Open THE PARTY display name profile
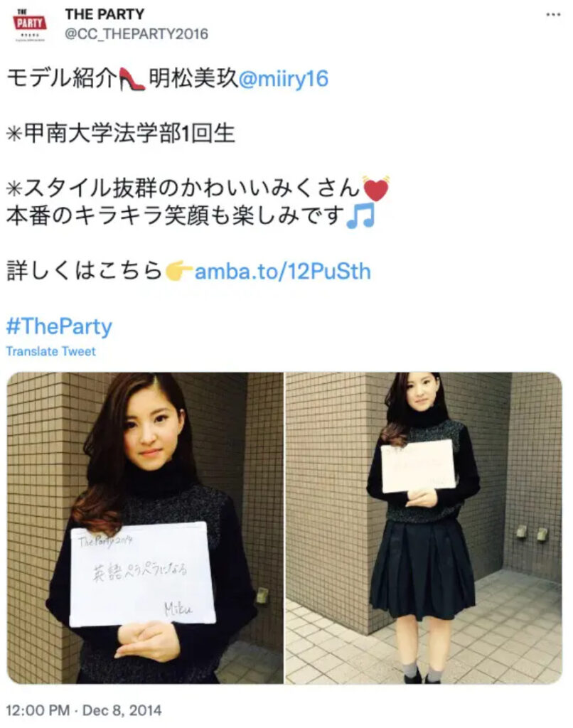573x728 pixels. [x=105, y=14]
